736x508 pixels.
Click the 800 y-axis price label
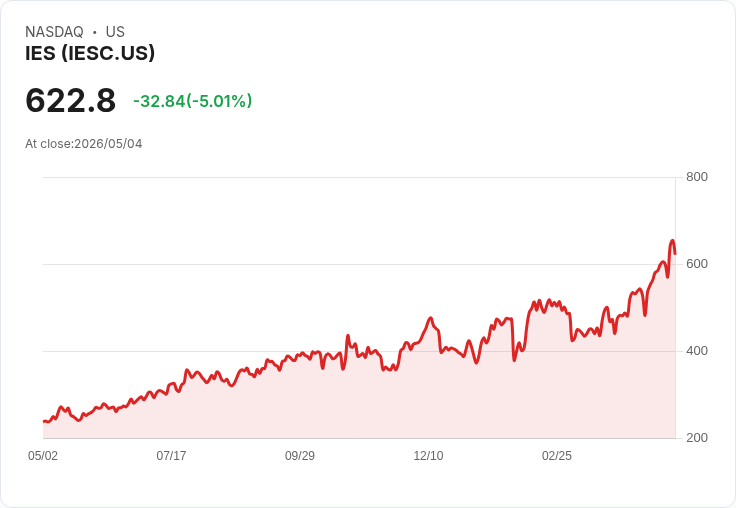[697, 177]
